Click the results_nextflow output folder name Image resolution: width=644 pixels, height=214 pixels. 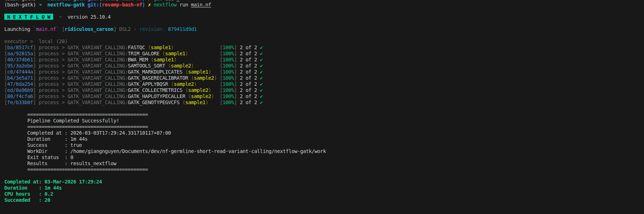(x=93, y=163)
